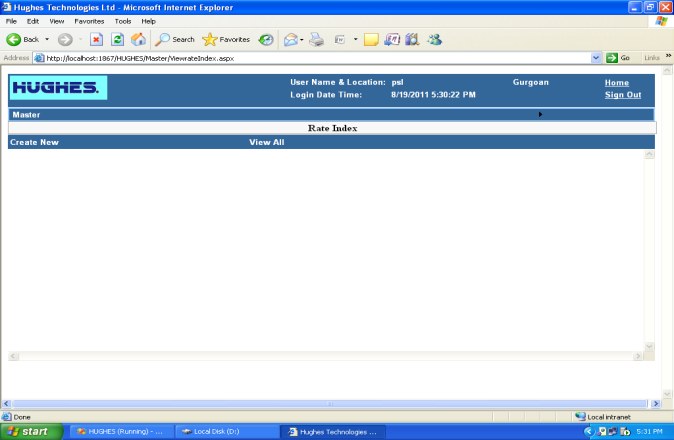Open the Windows Start button
Screen dimensions: 674x440
pos(28,431)
